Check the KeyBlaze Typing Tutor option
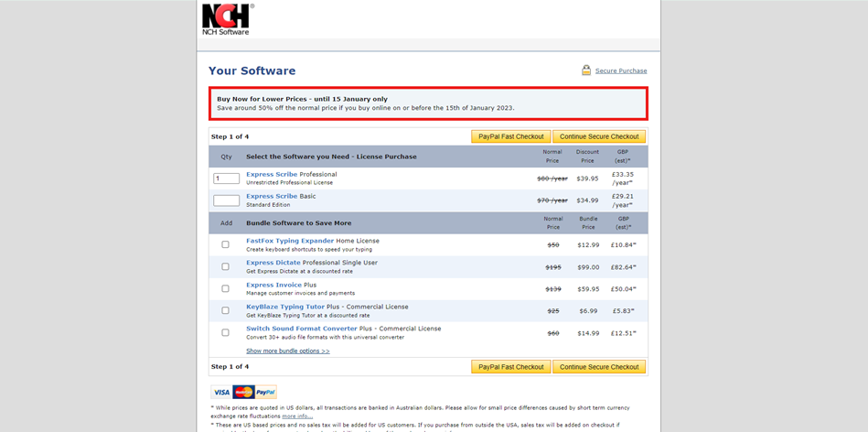Viewport: 868px width, 432px height. (x=225, y=310)
